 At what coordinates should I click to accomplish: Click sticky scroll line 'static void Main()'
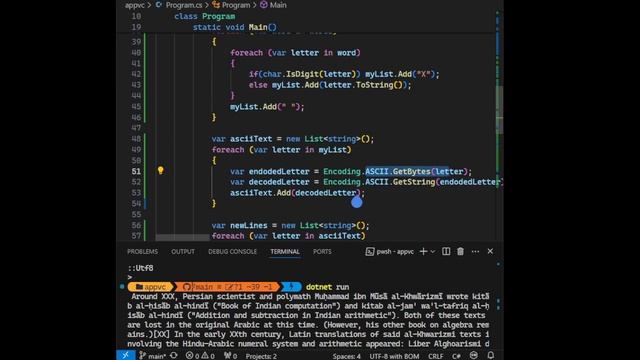pos(235,27)
